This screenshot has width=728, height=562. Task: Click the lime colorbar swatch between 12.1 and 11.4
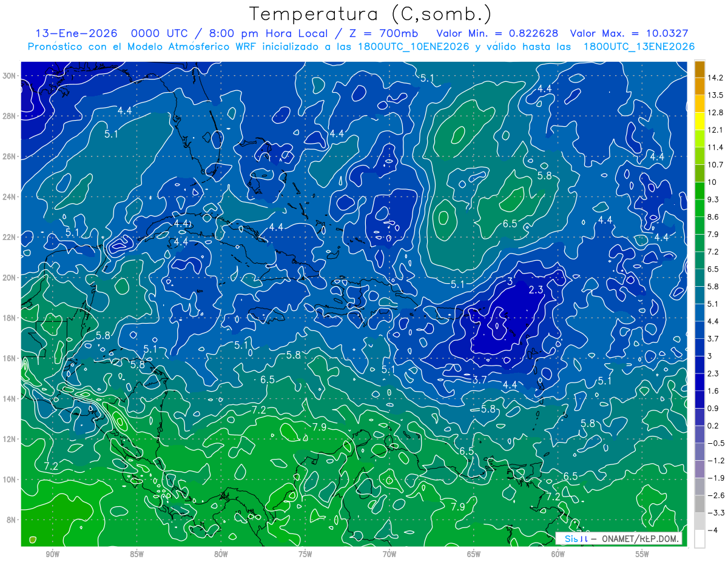point(699,139)
